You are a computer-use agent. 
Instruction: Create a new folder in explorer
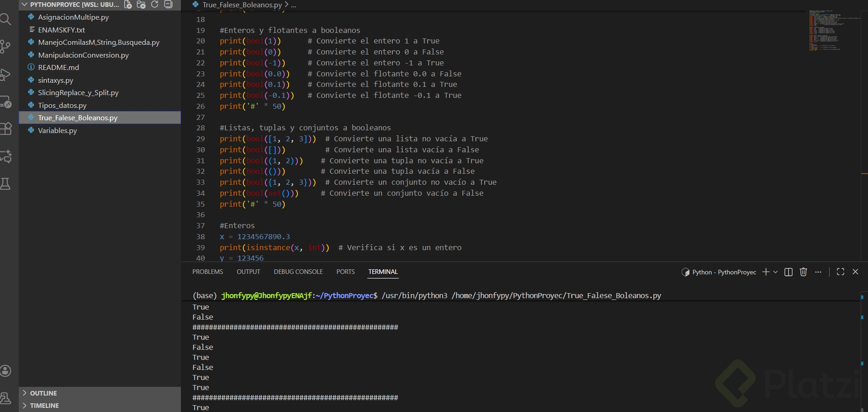141,5
